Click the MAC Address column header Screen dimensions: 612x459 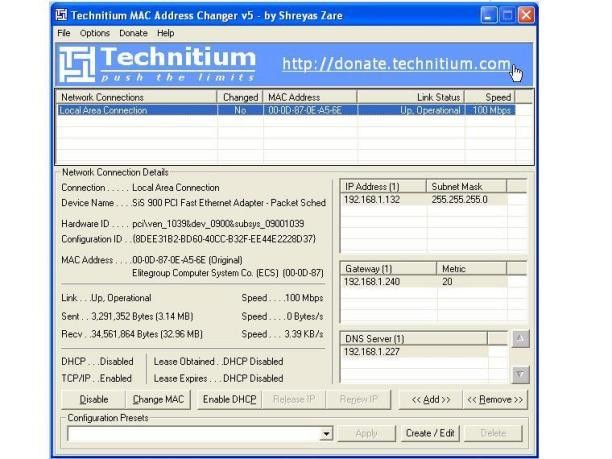tap(310, 97)
